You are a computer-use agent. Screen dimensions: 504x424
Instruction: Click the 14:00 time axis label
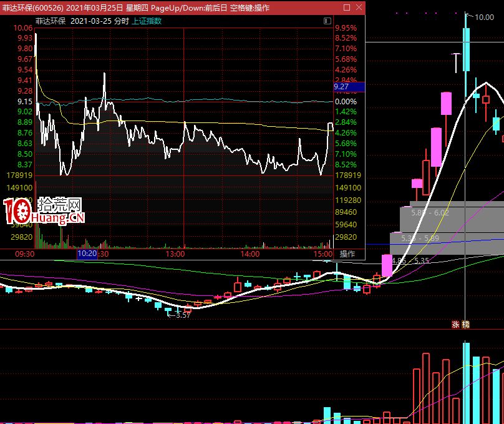click(x=250, y=254)
